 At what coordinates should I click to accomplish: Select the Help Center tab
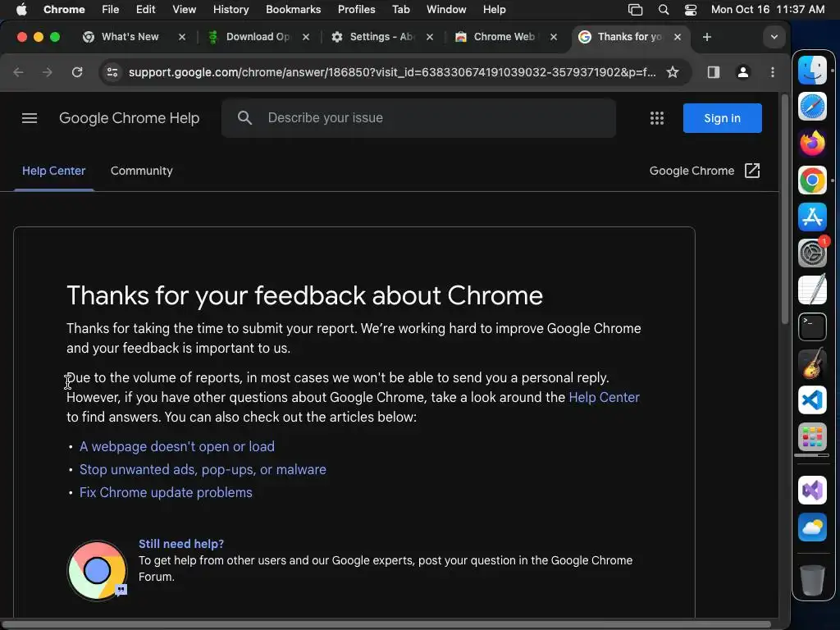(53, 171)
